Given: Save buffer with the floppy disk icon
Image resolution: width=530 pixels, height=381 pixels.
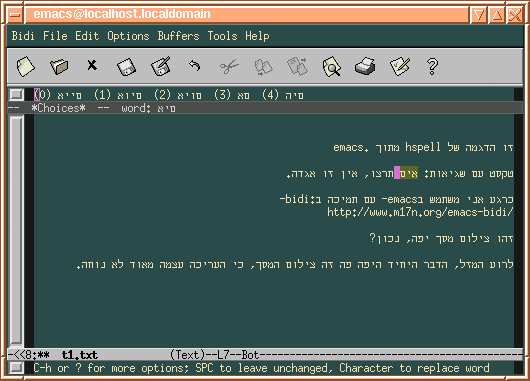Looking at the screenshot, I should (126, 67).
